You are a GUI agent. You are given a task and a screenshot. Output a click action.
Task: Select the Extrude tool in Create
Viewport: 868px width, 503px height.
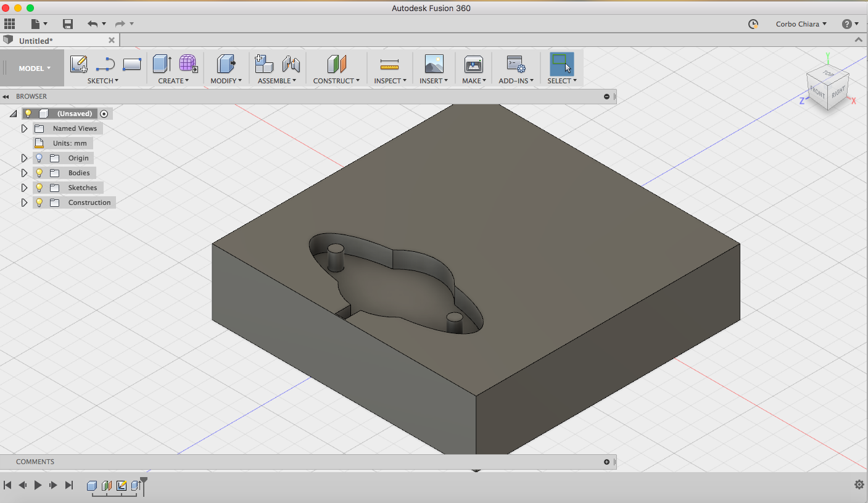(162, 64)
